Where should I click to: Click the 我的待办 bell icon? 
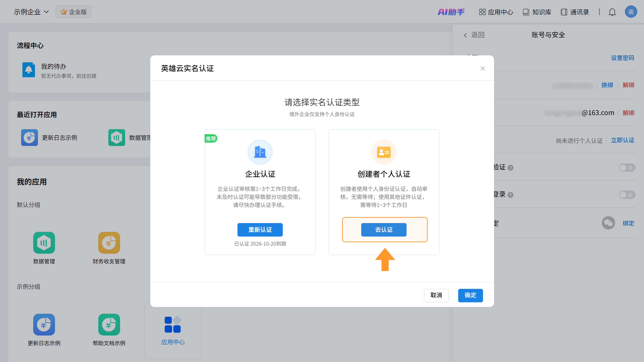point(29,70)
